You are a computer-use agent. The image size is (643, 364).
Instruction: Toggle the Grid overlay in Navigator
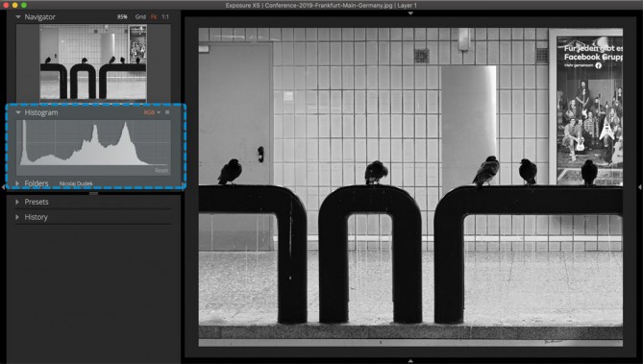140,16
